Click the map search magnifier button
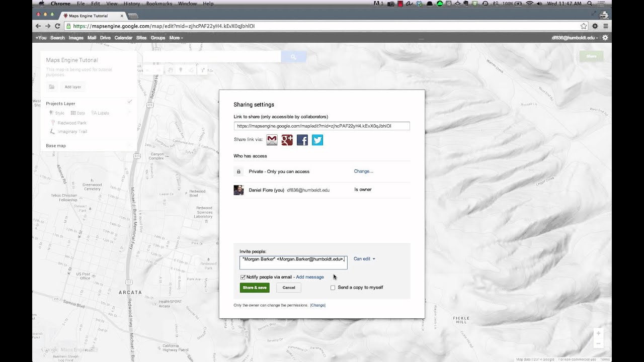The height and width of the screenshot is (362, 644). 293,57
